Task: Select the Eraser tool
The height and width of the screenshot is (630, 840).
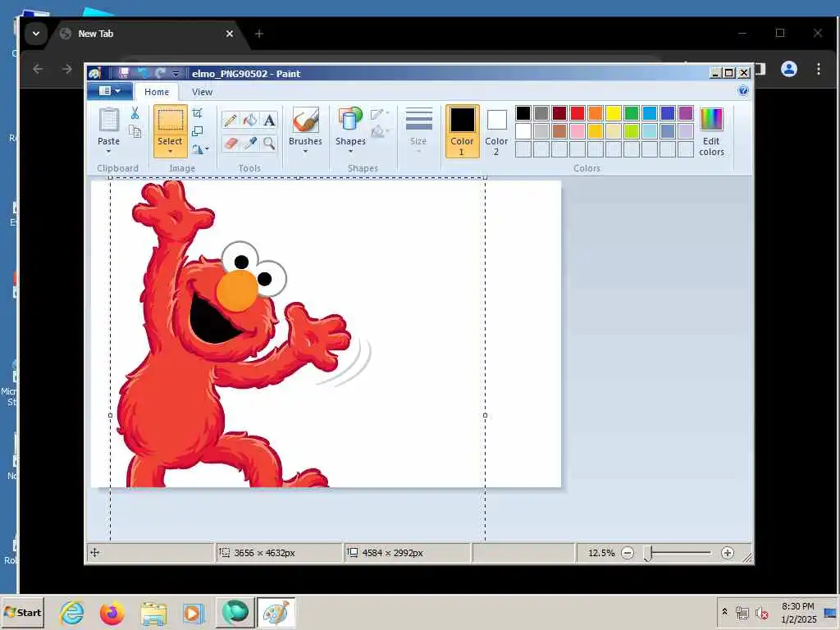Action: (231, 143)
